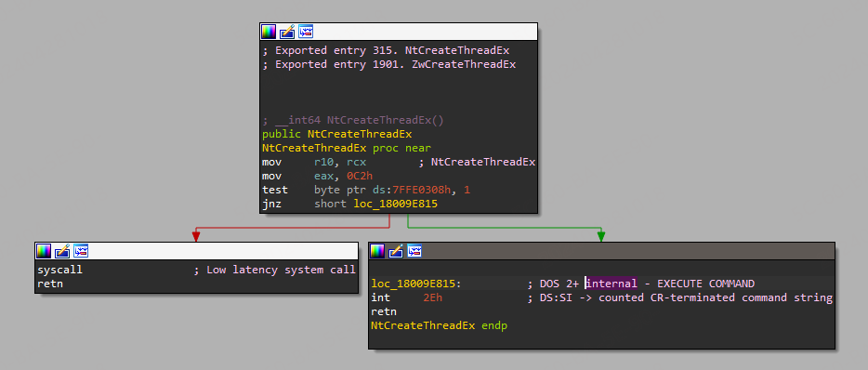
Task: Click the highlighted word 'internal' in comment
Action: pos(612,284)
